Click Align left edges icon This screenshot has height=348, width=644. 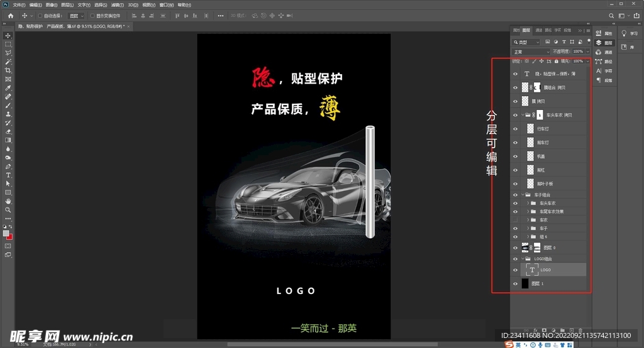click(x=134, y=16)
